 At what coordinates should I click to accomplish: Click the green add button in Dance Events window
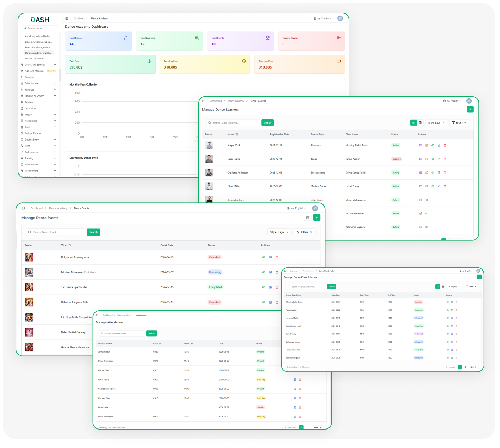point(317,218)
